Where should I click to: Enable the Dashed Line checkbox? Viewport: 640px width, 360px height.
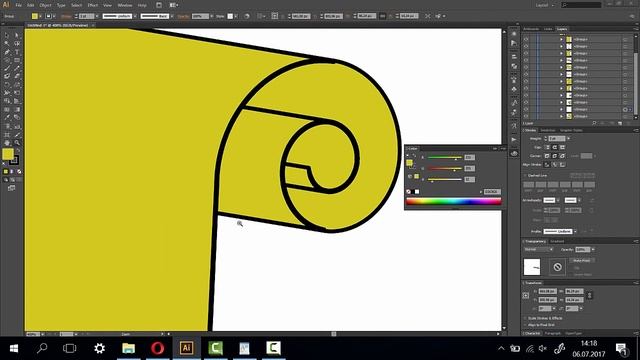point(525,176)
